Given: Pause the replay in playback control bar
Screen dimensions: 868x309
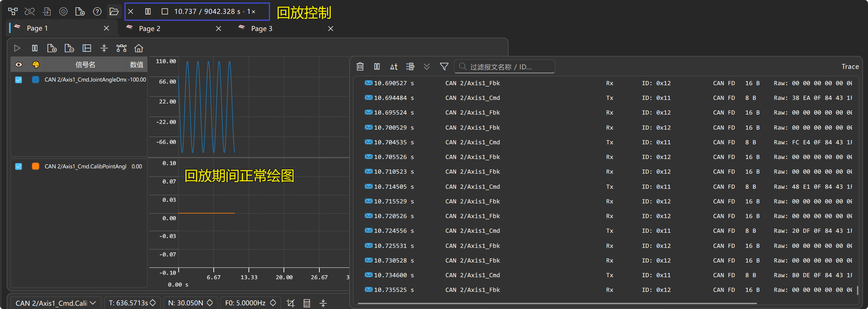Looking at the screenshot, I should click(x=148, y=11).
